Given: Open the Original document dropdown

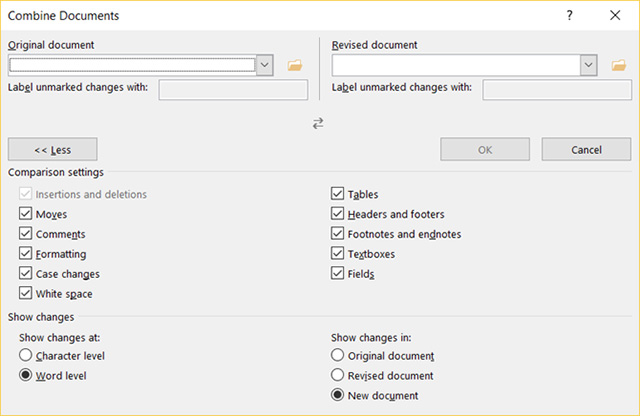Looking at the screenshot, I should (265, 65).
